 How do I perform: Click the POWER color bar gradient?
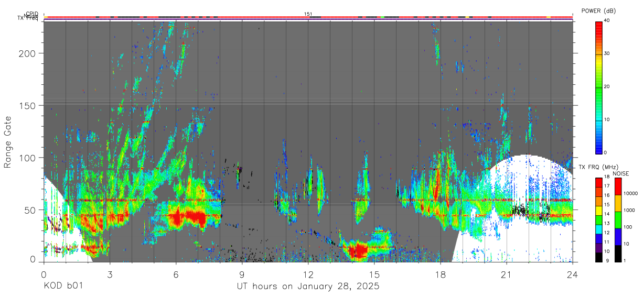click(x=598, y=87)
